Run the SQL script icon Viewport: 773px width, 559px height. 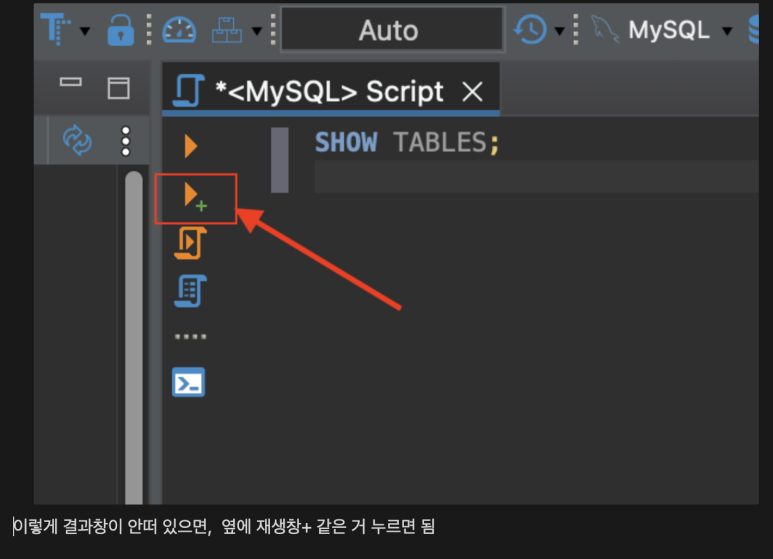coord(190,243)
